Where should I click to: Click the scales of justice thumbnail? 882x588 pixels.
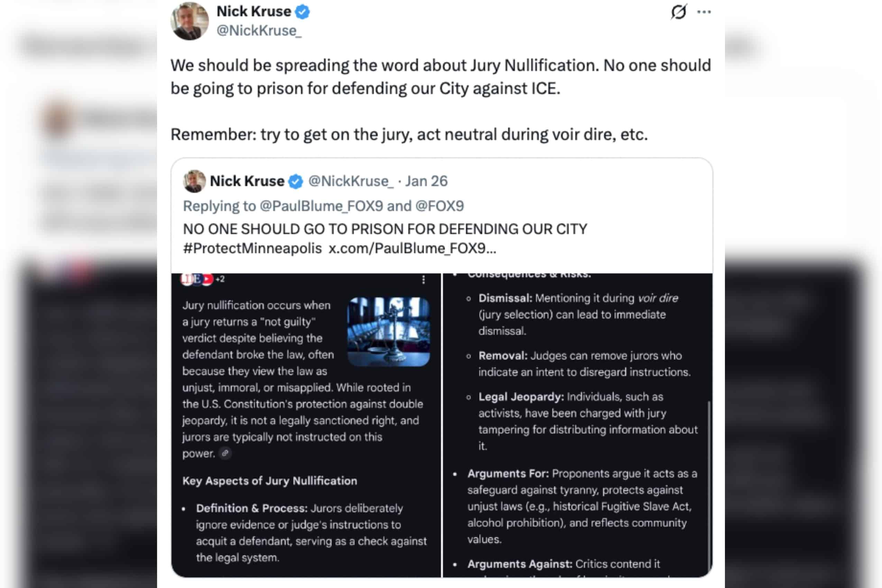tap(388, 331)
